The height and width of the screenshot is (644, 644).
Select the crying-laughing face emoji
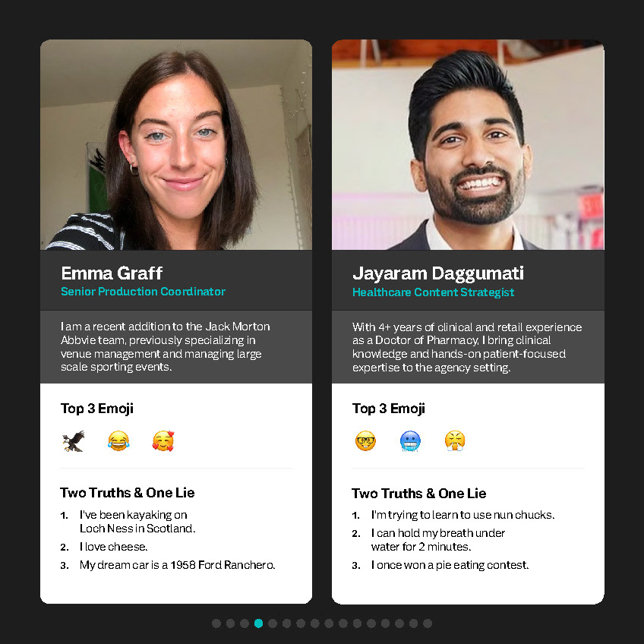click(x=118, y=441)
